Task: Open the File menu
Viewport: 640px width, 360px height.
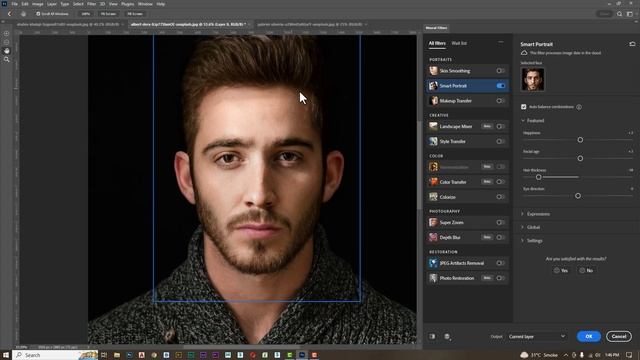Action: 14,4
